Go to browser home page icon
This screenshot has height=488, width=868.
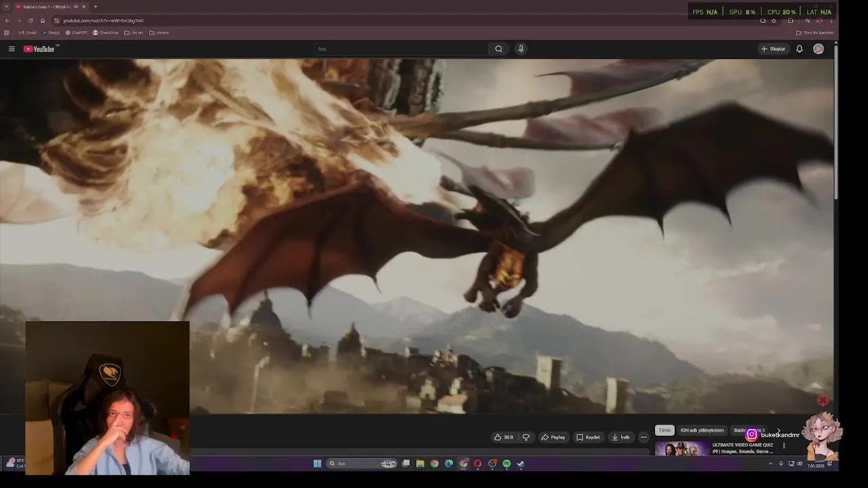pyautogui.click(x=42, y=20)
